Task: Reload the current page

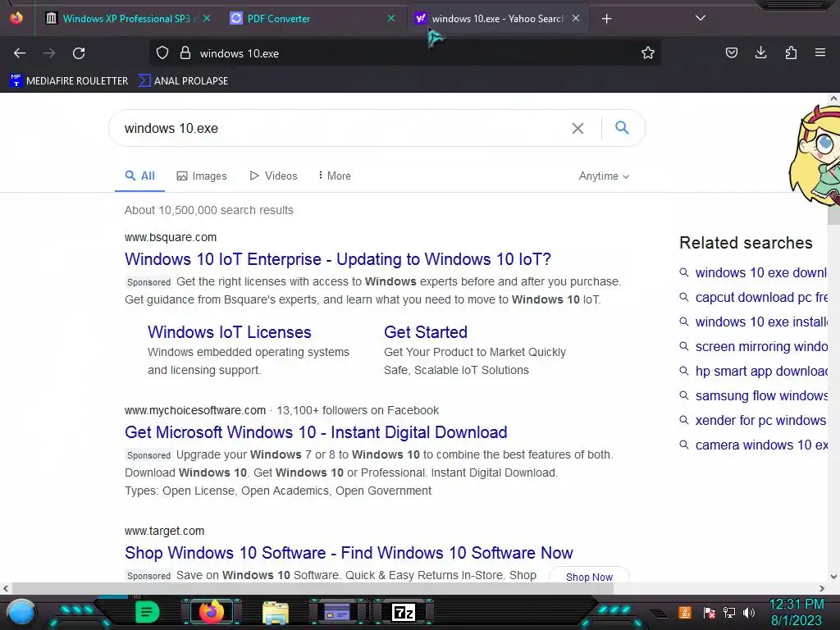Action: (79, 53)
